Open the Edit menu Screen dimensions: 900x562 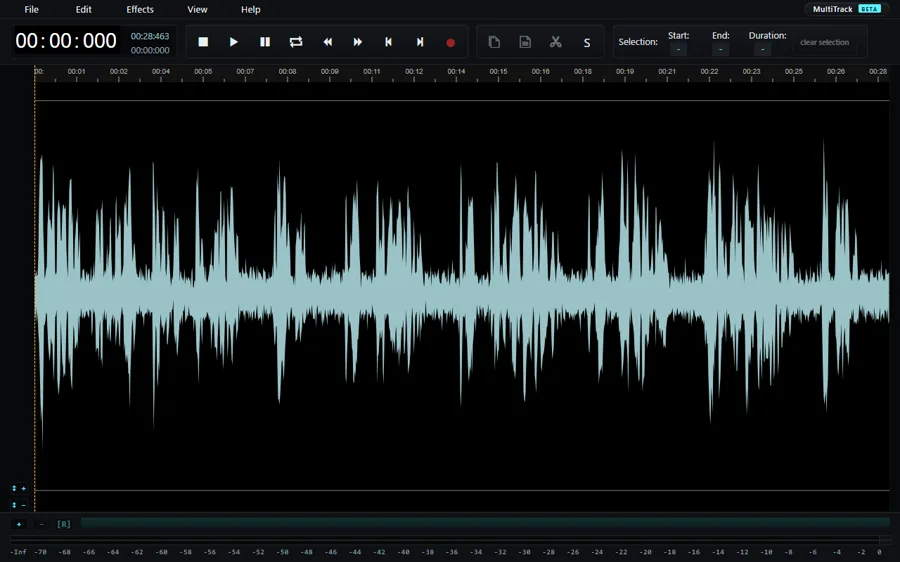(84, 9)
